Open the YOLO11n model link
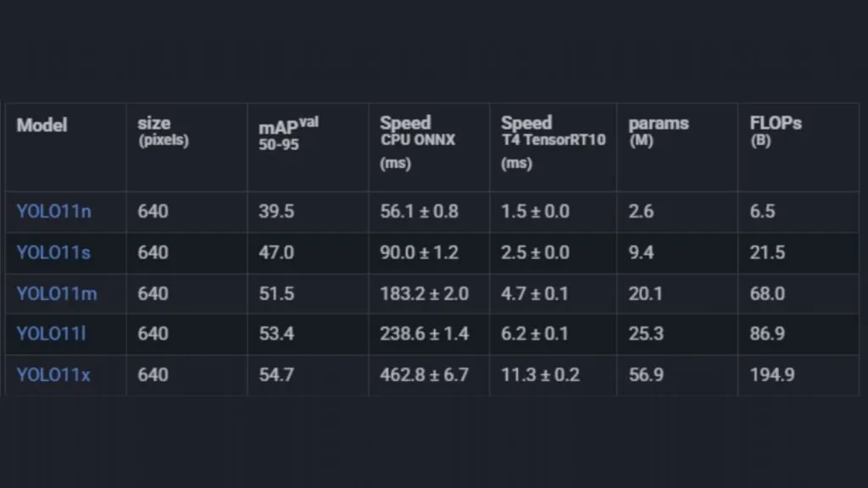The image size is (868, 488). pos(53,211)
